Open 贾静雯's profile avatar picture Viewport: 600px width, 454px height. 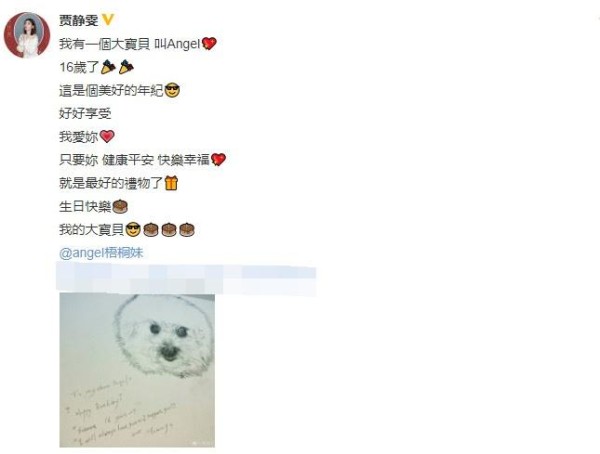(27, 35)
